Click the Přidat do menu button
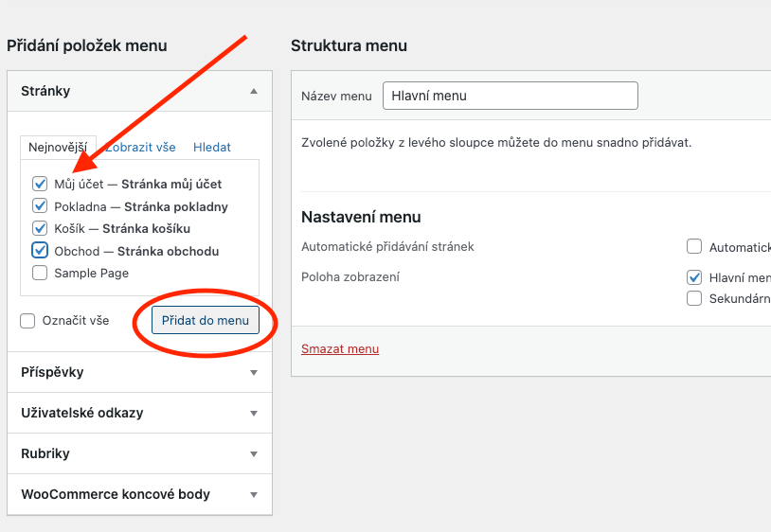 click(206, 320)
